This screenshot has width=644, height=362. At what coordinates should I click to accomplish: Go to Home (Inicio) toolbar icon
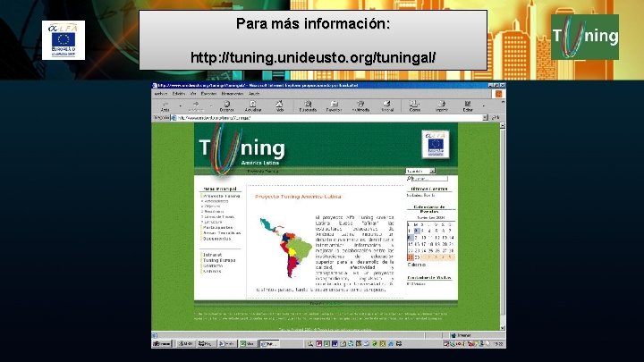coord(280,105)
